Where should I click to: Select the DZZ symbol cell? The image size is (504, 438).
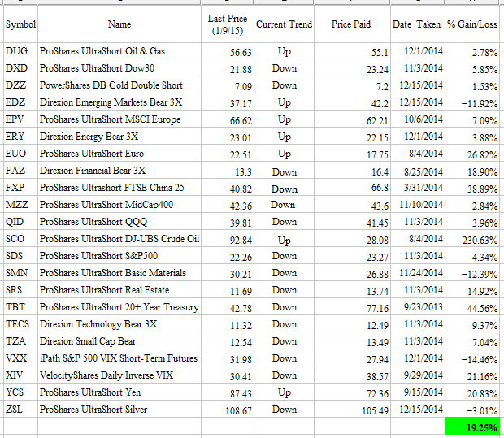tap(20, 85)
